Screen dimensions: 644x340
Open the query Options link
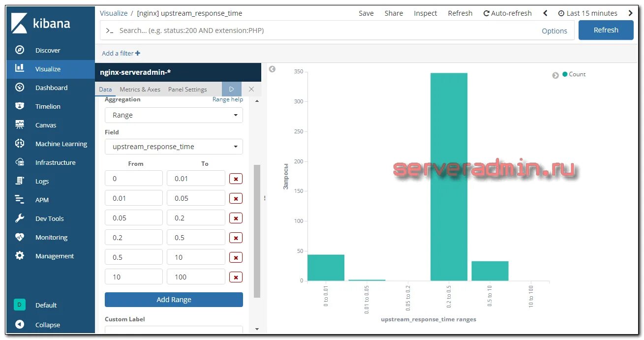554,31
